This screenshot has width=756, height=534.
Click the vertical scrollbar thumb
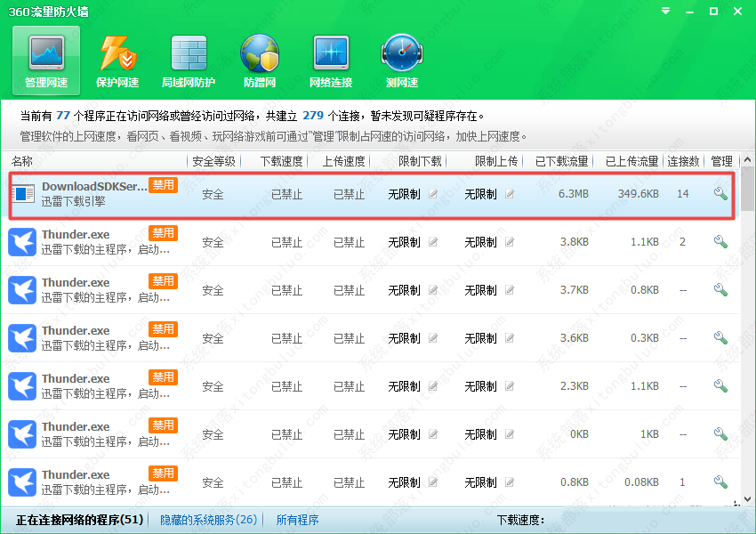pyautogui.click(x=747, y=189)
